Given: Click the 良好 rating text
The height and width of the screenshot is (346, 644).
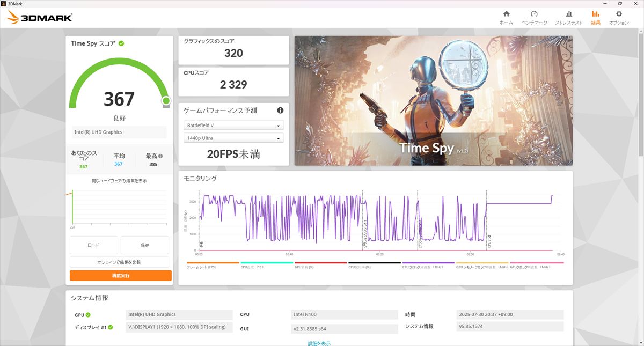Looking at the screenshot, I should 119,117.
